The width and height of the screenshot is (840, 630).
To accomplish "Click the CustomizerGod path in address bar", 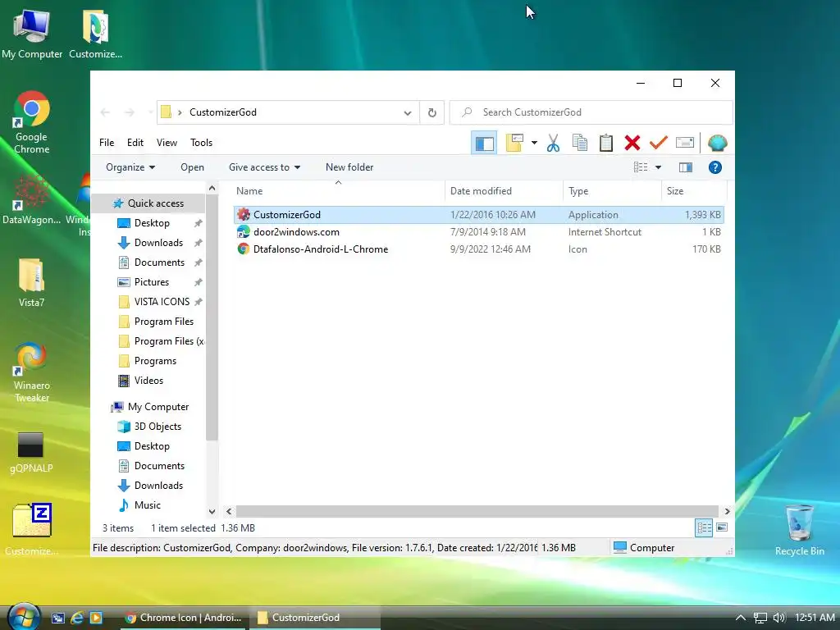I will pyautogui.click(x=223, y=112).
